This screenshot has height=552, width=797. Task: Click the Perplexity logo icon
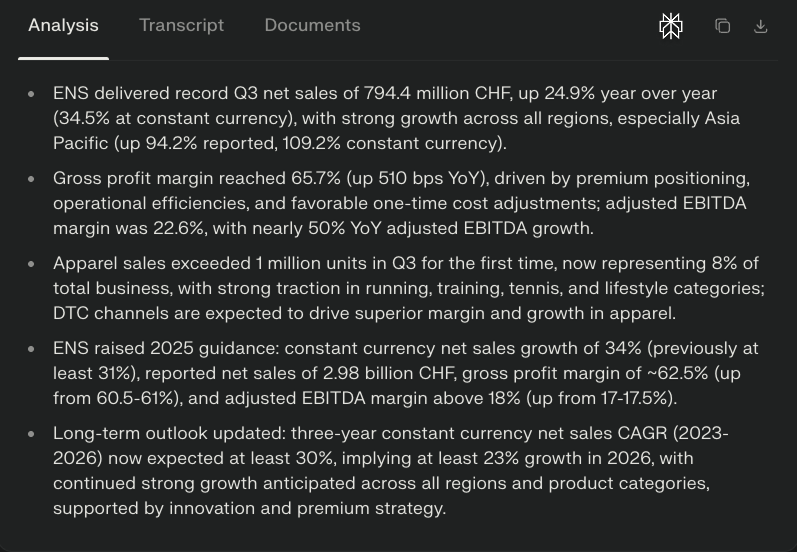point(671,26)
